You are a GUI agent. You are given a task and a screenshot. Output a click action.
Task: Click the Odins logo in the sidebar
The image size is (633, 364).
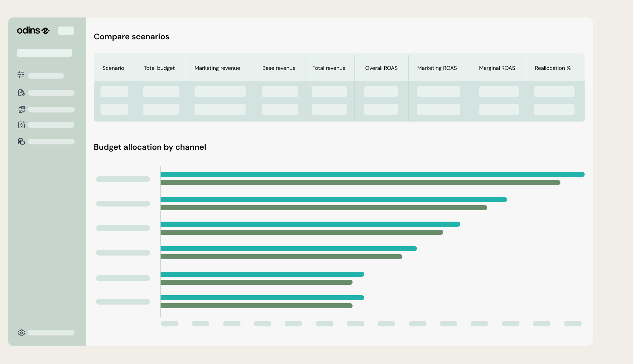[x=33, y=31]
